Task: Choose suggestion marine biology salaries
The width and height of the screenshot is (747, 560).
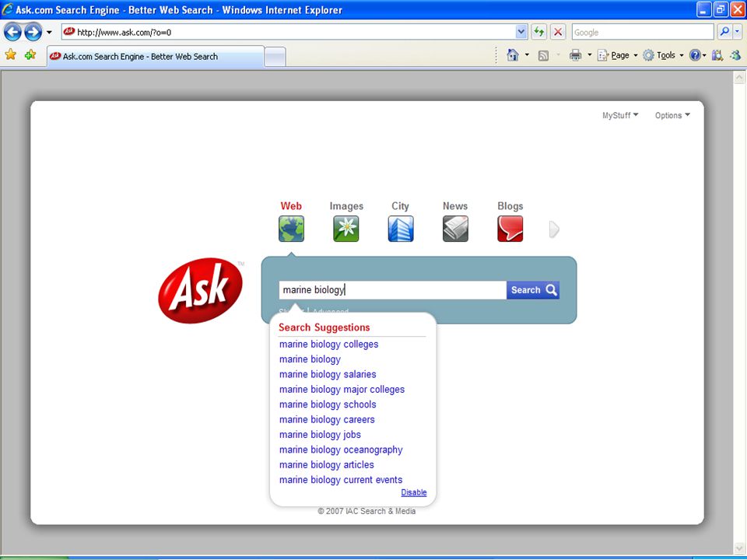Action: point(328,374)
